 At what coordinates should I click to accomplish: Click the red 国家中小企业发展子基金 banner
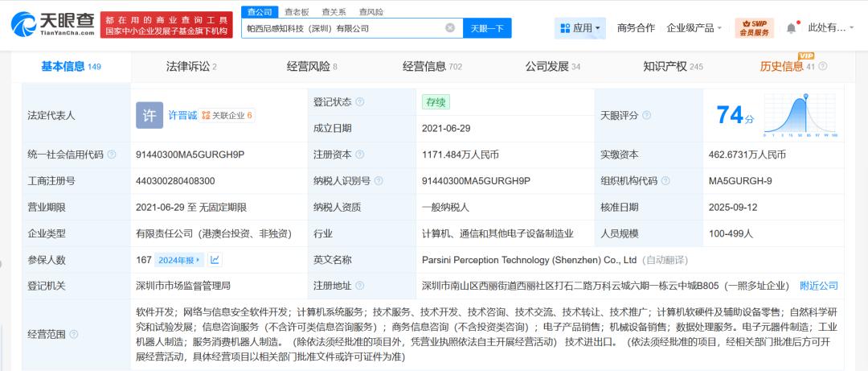click(166, 25)
